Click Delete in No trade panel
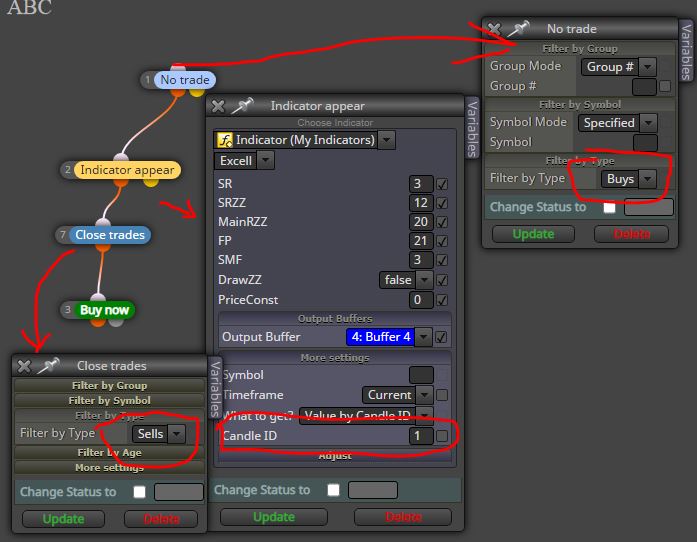This screenshot has height=542, width=697. pos(632,234)
